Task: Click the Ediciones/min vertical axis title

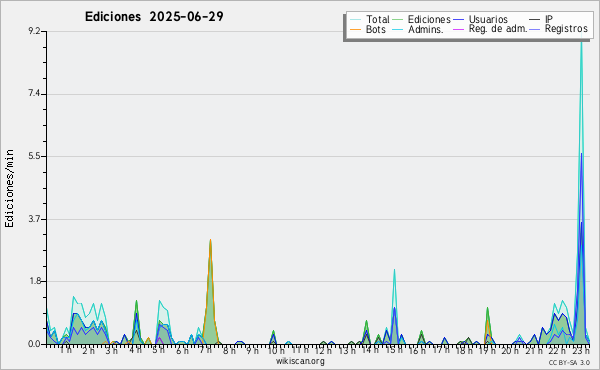Action: pyautogui.click(x=9, y=188)
